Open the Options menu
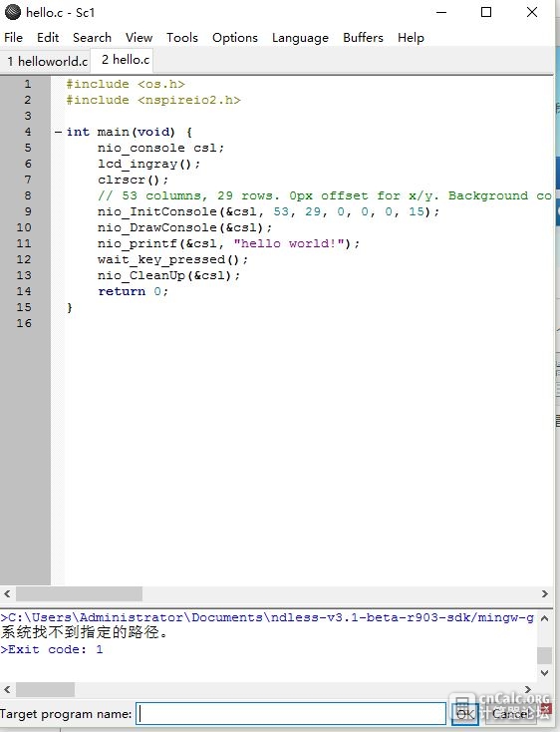Image resolution: width=560 pixels, height=732 pixels. pos(234,37)
